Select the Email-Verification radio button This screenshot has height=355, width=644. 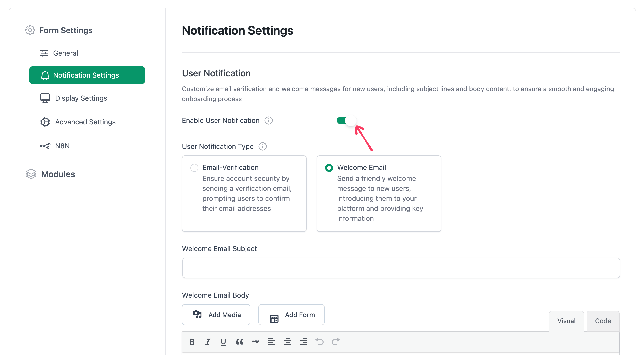tap(194, 168)
